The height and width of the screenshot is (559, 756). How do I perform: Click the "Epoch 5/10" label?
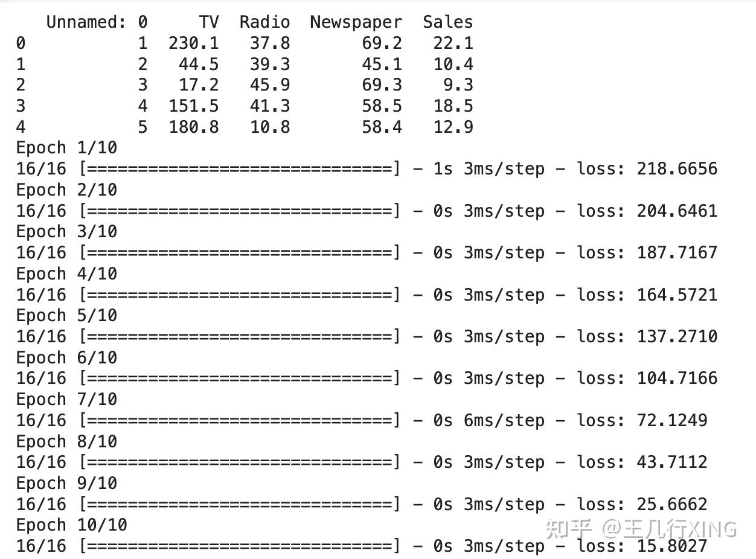[66, 316]
